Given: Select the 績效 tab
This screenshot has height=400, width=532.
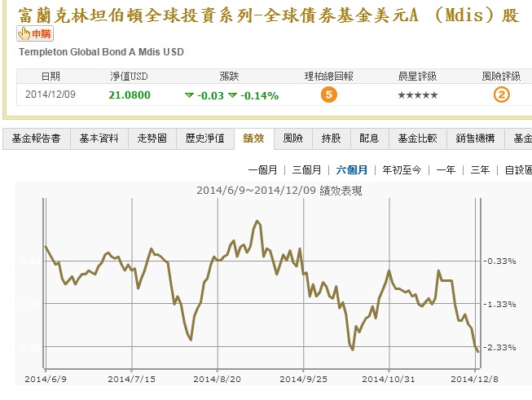Looking at the screenshot, I should tap(254, 138).
